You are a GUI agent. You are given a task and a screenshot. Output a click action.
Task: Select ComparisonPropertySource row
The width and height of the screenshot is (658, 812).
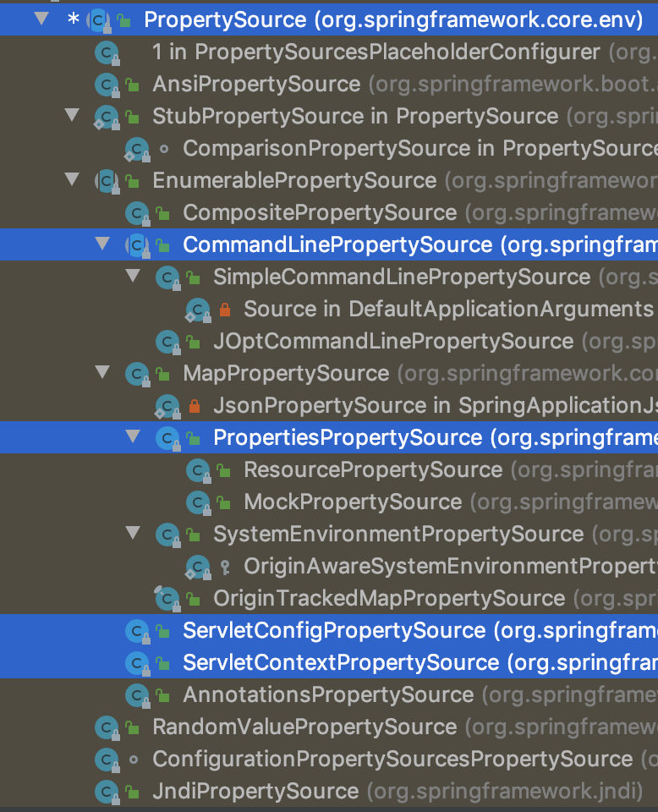coord(329,148)
